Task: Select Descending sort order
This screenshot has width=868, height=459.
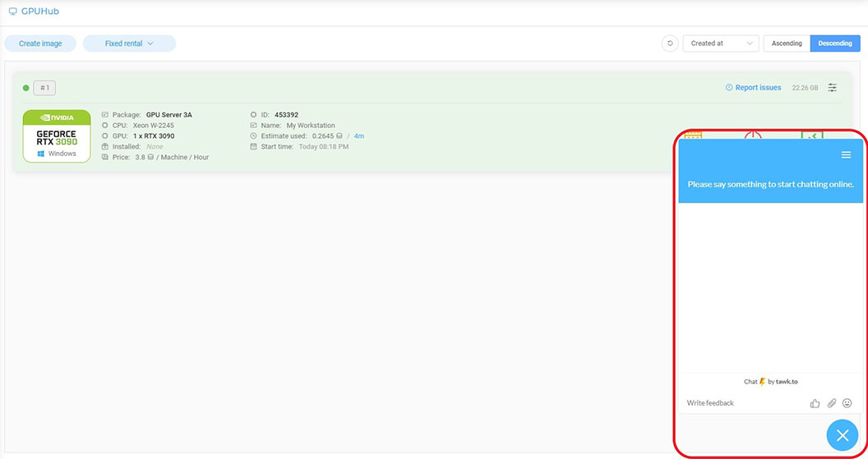Action: click(x=835, y=44)
